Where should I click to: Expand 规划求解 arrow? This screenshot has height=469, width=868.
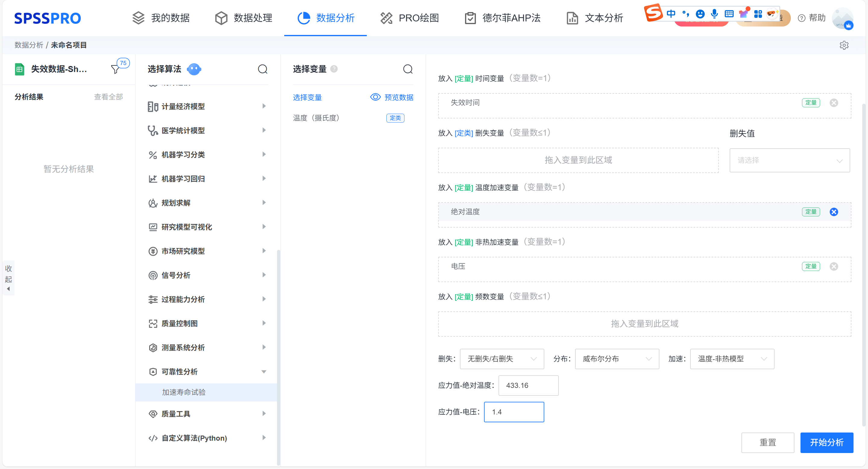point(264,203)
